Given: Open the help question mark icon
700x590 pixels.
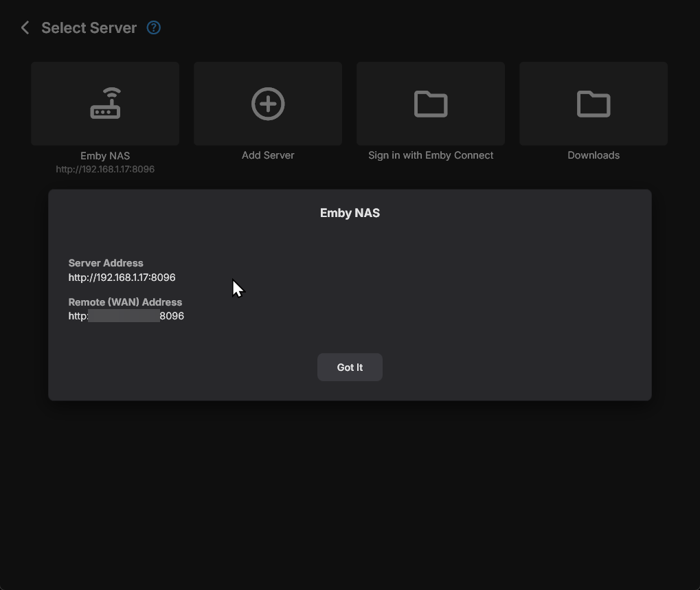Looking at the screenshot, I should pos(154,27).
